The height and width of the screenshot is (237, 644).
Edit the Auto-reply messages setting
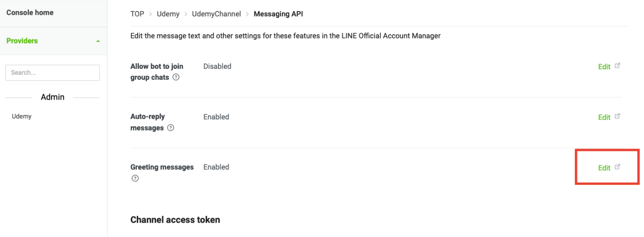click(604, 117)
